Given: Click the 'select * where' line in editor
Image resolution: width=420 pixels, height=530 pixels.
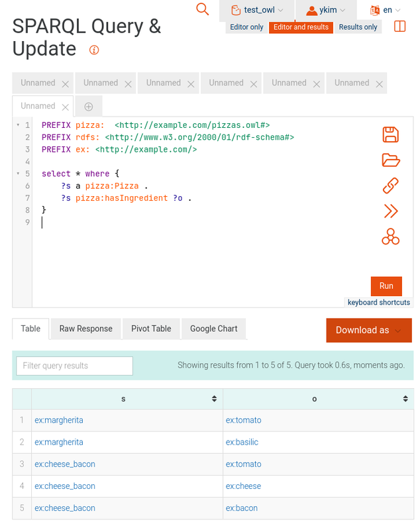Looking at the screenshot, I should pyautogui.click(x=80, y=174).
